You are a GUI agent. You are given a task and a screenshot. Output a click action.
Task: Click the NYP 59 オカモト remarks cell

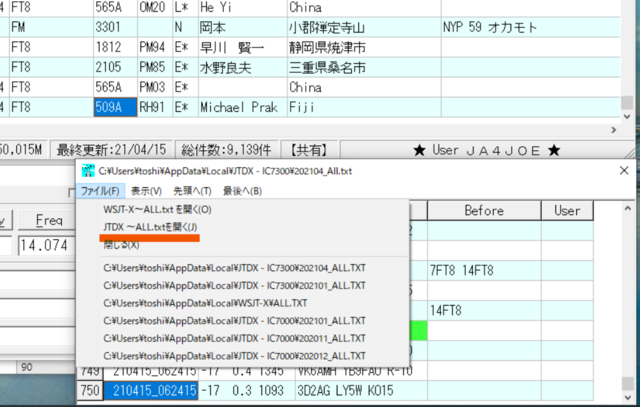(530, 27)
